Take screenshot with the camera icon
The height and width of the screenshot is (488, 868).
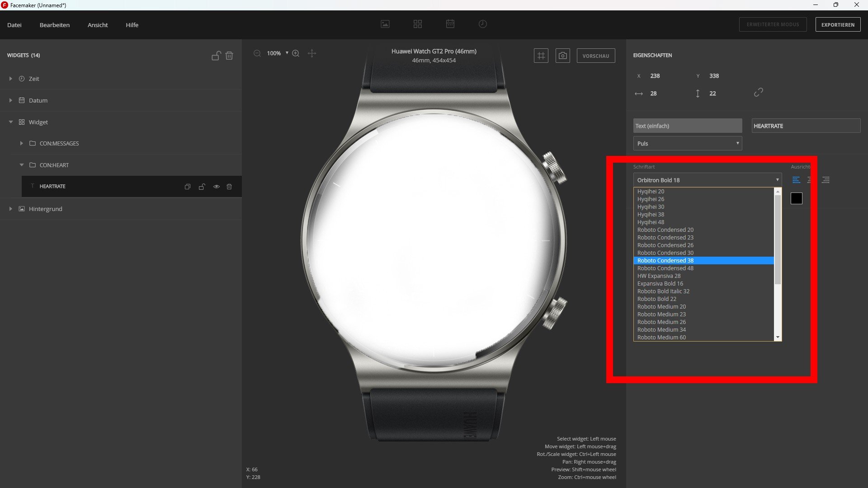coord(563,56)
